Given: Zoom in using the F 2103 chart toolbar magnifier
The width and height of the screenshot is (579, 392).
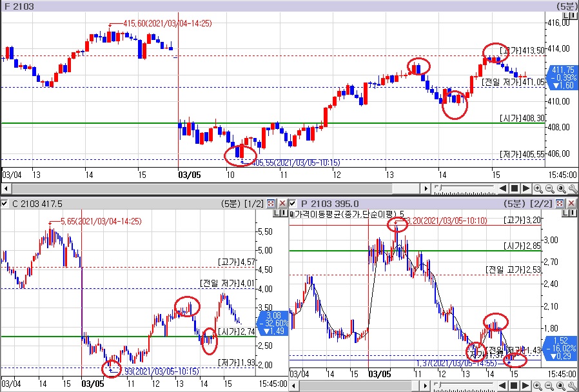Looking at the screenshot, I should 538,189.
